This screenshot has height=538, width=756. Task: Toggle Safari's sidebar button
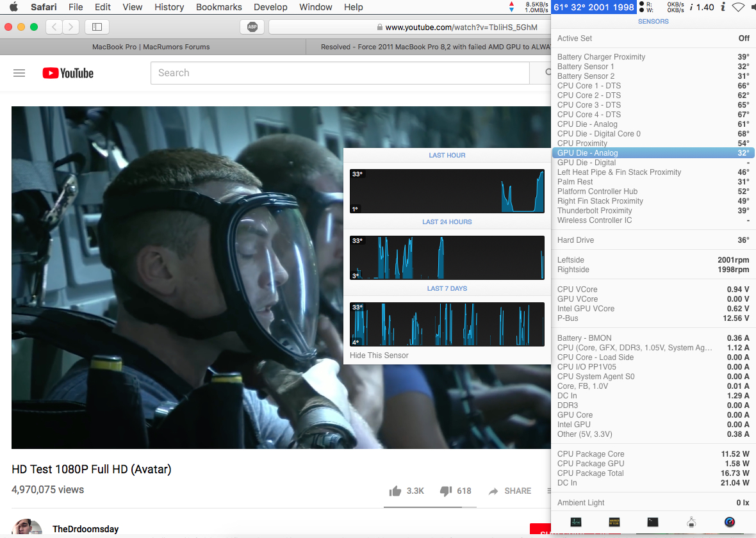click(x=97, y=27)
